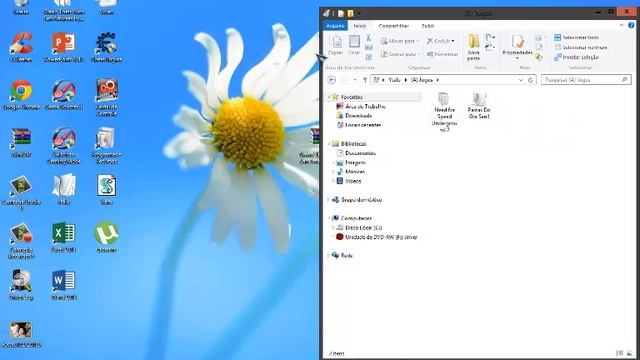Screen dimensions: 640x360
Task: Switch to the Exibir ribbon tab
Action: (x=428, y=26)
